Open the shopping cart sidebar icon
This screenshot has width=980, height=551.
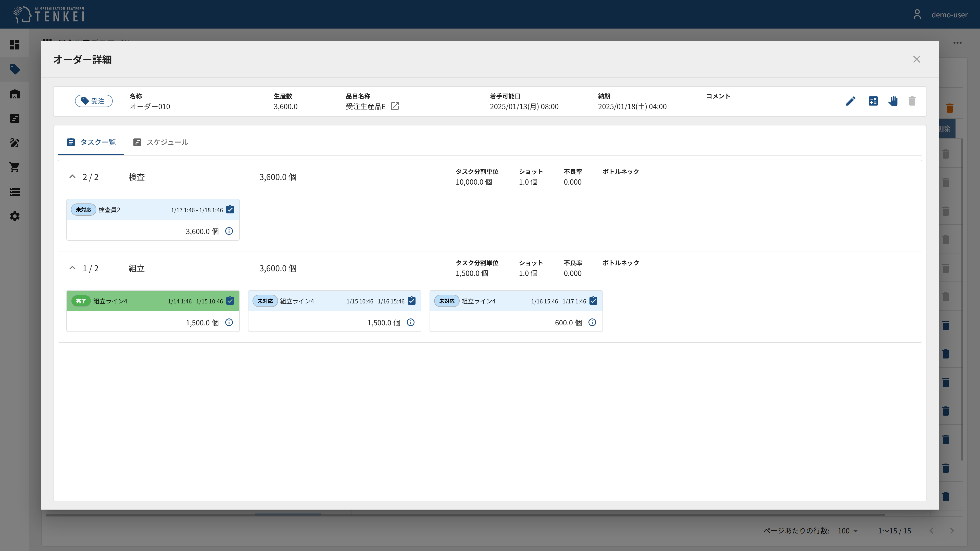tap(15, 167)
